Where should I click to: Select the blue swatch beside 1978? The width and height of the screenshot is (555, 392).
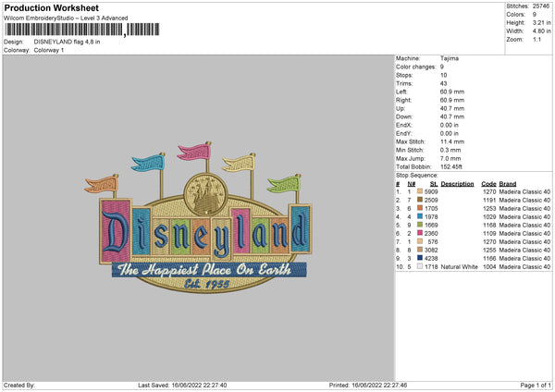[x=420, y=216]
